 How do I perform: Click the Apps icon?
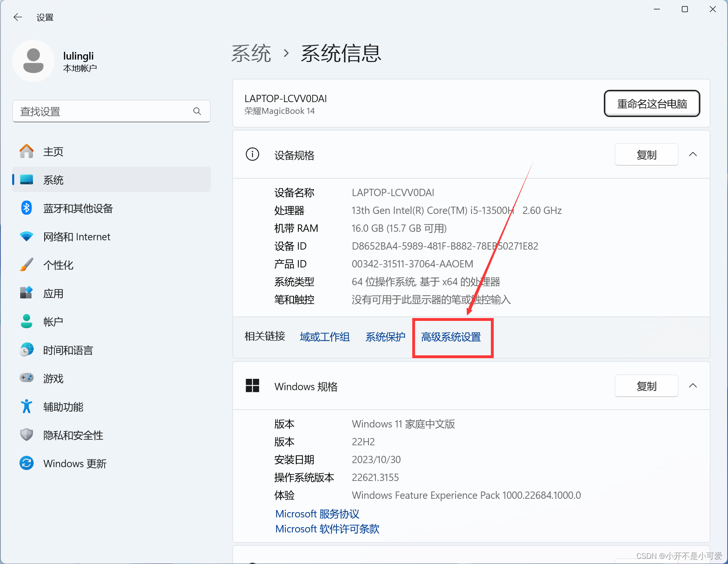click(27, 293)
